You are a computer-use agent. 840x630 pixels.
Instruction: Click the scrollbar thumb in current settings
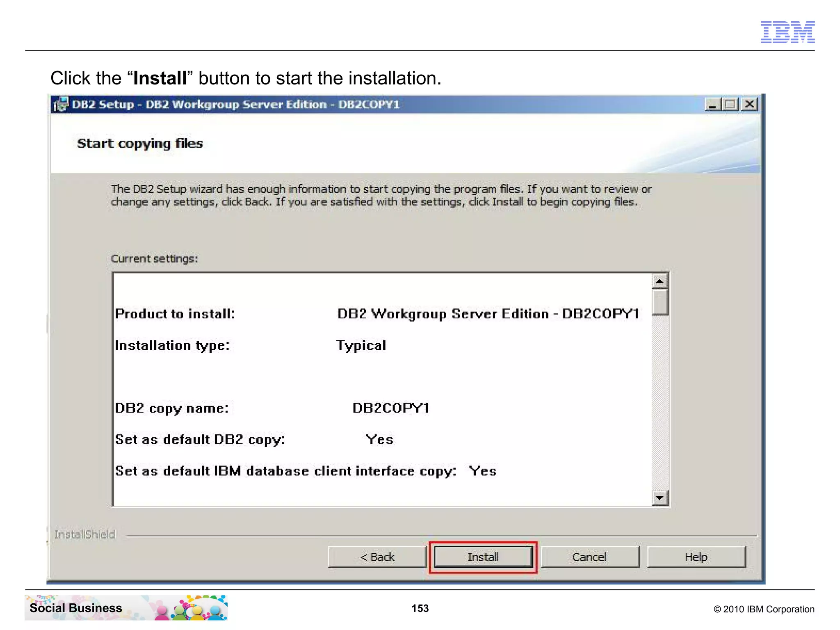tap(660, 302)
